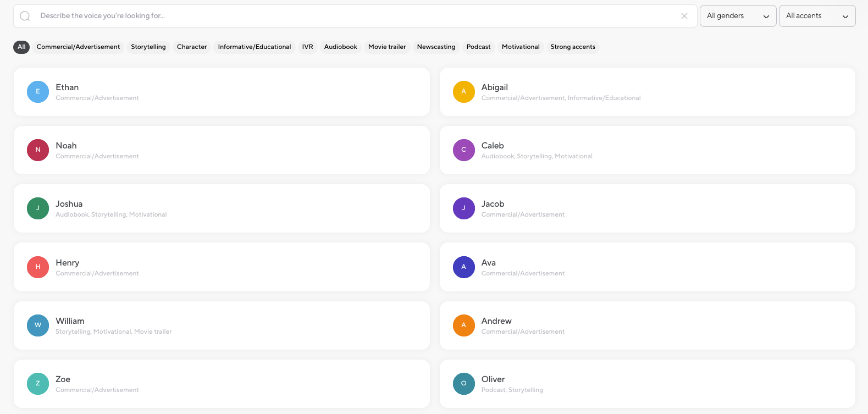
Task: Select the IVR category filter
Action: (307, 47)
